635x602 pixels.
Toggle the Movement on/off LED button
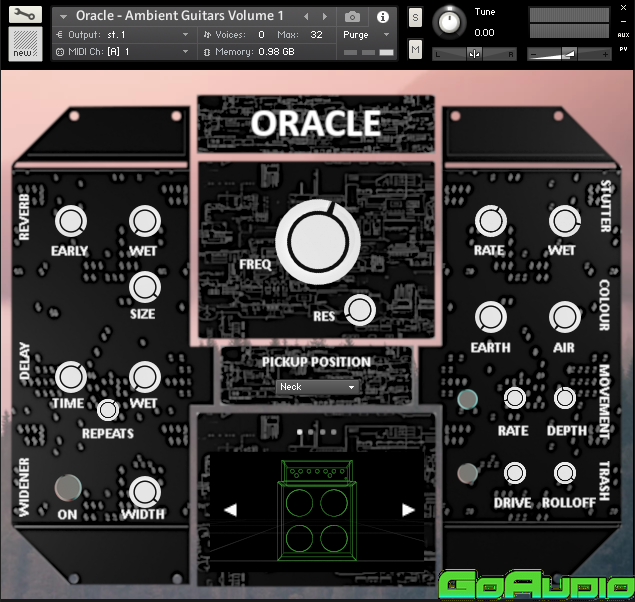pyautogui.click(x=467, y=399)
